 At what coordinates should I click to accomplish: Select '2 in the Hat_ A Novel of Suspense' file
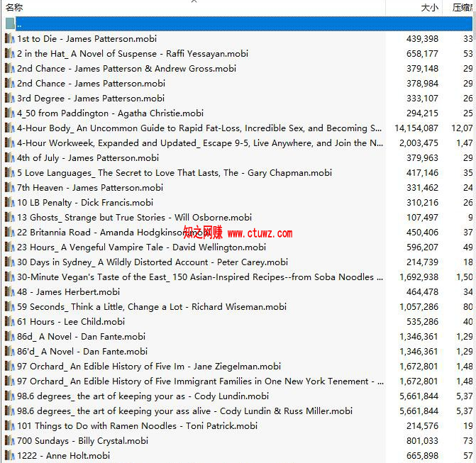(133, 54)
